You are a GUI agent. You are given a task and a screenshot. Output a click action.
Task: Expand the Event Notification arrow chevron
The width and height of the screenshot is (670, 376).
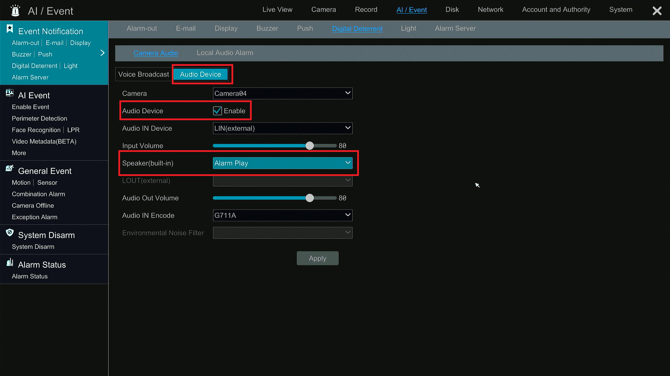102,53
